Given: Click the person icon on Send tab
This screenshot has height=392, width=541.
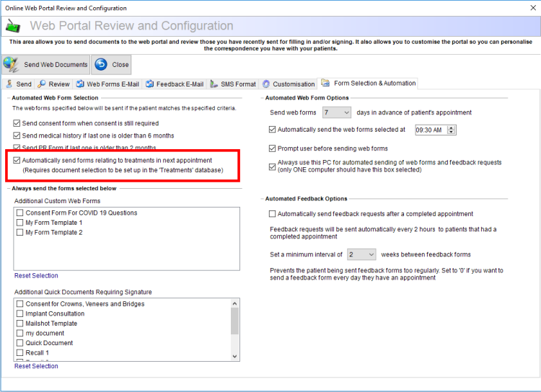Looking at the screenshot, I should click(9, 84).
